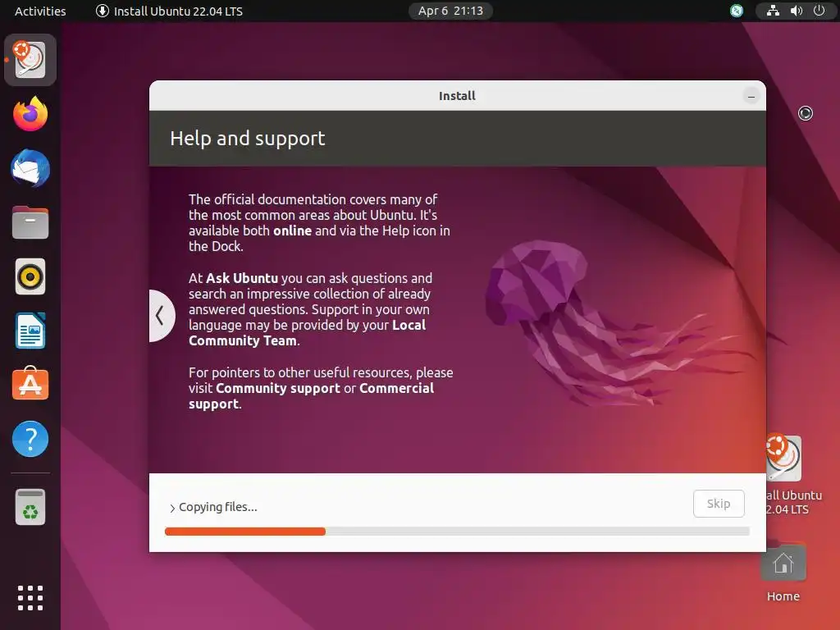Click the teal tray indicator icon

pos(737,11)
